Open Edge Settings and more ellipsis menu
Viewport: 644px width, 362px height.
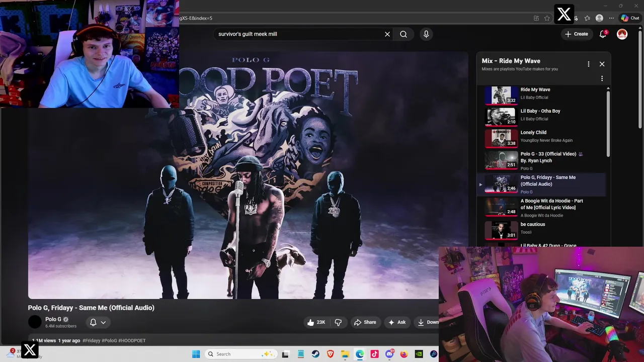pyautogui.click(x=611, y=18)
